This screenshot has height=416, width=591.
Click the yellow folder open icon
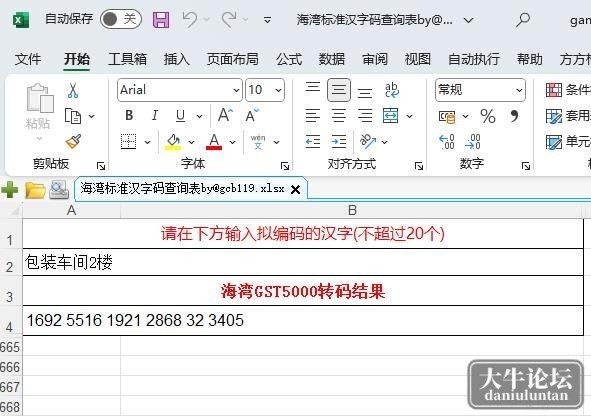(35, 190)
